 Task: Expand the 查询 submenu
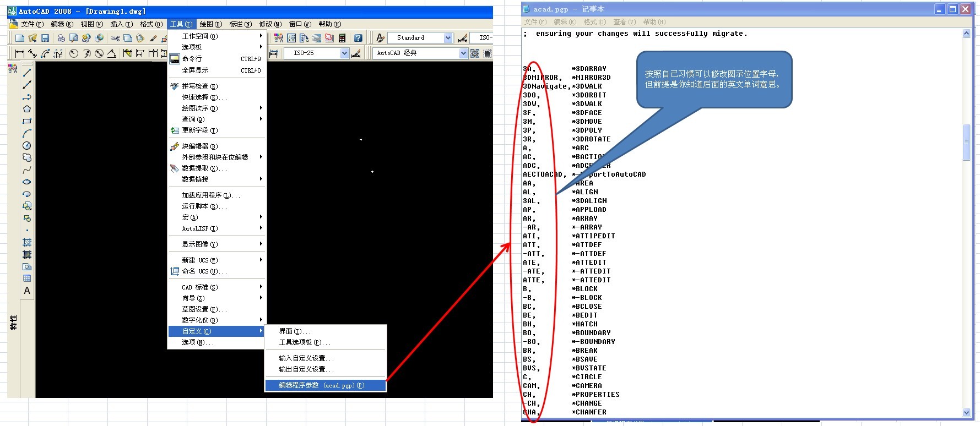[217, 119]
